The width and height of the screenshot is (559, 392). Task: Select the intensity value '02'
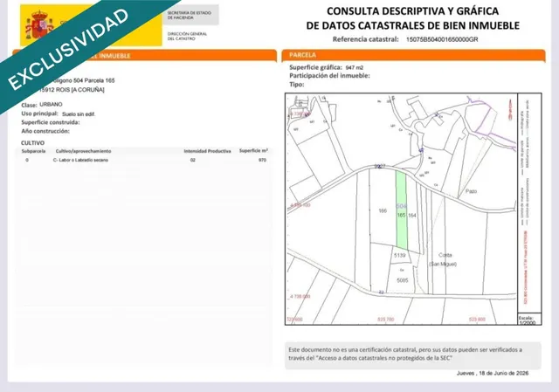coord(193,161)
